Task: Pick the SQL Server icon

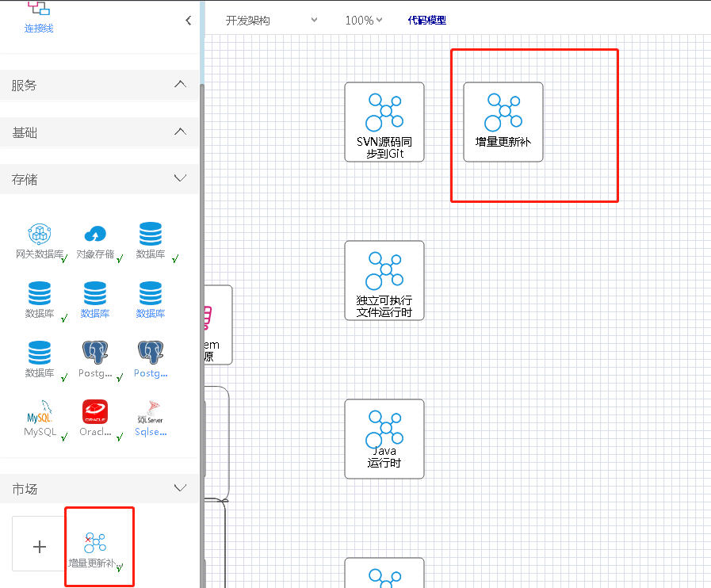Action: point(151,412)
